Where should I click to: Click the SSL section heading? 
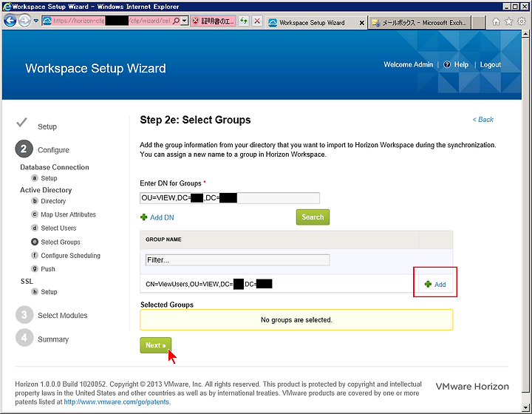tap(27, 282)
